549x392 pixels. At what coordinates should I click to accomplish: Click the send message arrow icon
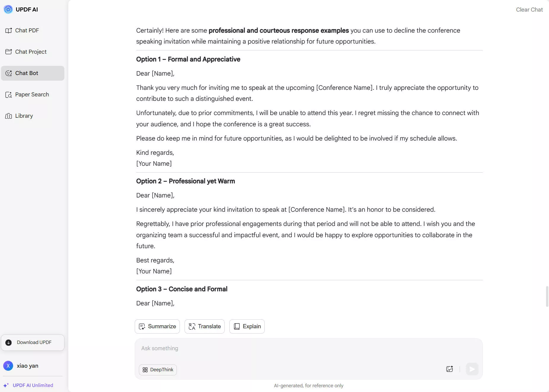click(x=472, y=369)
